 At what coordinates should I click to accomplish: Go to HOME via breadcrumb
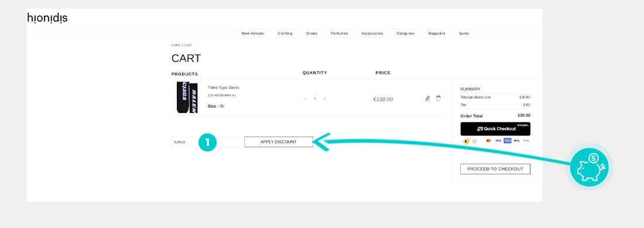click(176, 45)
